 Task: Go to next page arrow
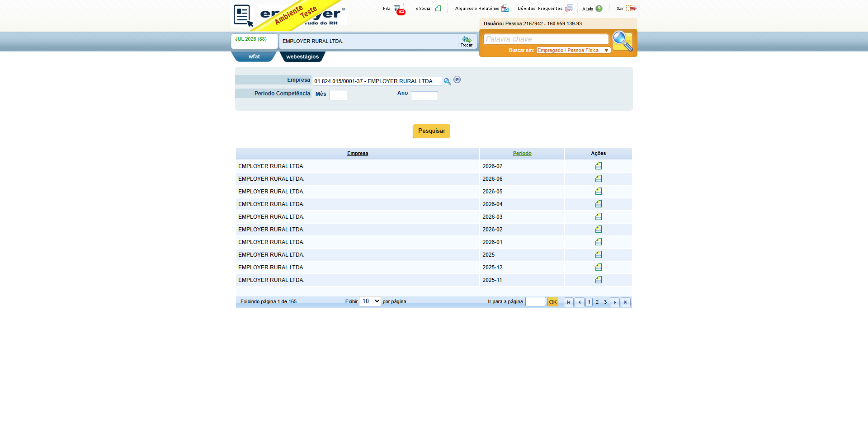[615, 302]
